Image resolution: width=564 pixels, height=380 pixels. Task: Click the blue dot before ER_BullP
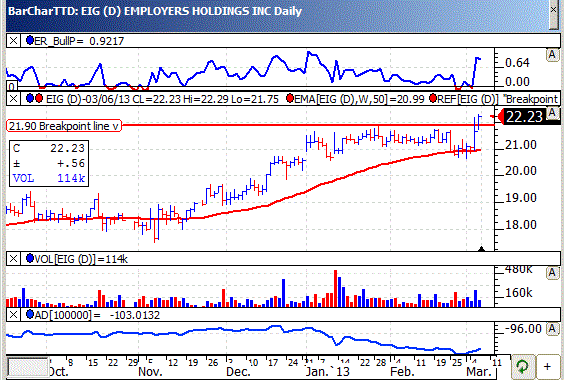30,40
